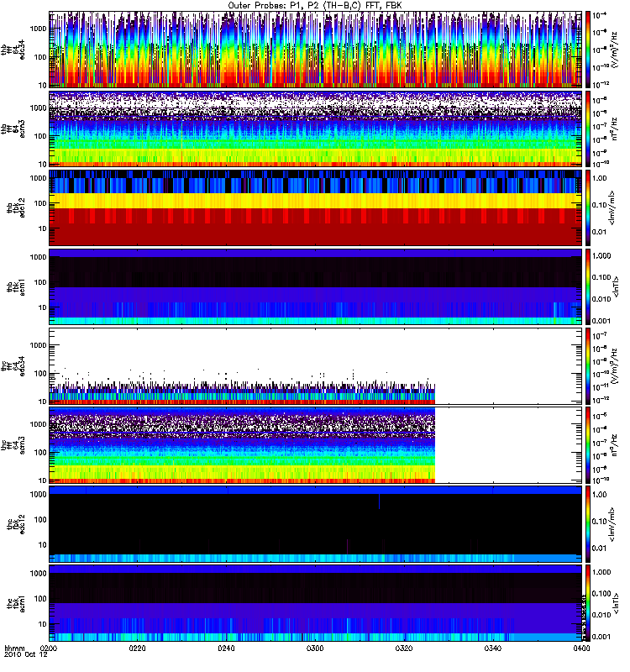Click the <|mV/m|> unit label of the thb edc12 color bar

[x=612, y=207]
